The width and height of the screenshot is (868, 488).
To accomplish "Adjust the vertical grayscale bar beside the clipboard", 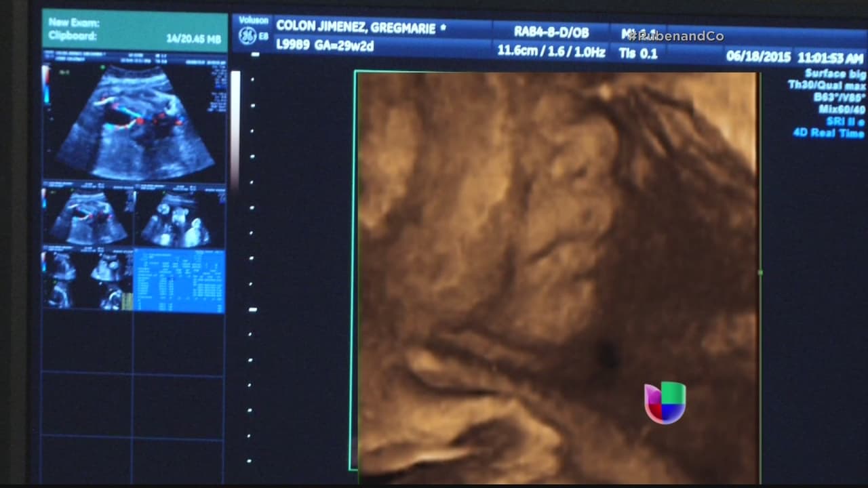I will (235, 129).
